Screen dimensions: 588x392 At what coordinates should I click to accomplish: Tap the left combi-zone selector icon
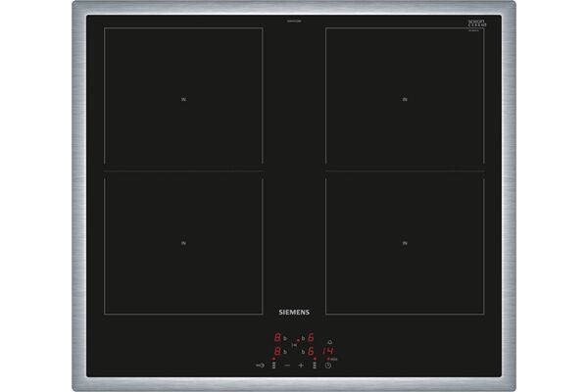[x=273, y=366]
